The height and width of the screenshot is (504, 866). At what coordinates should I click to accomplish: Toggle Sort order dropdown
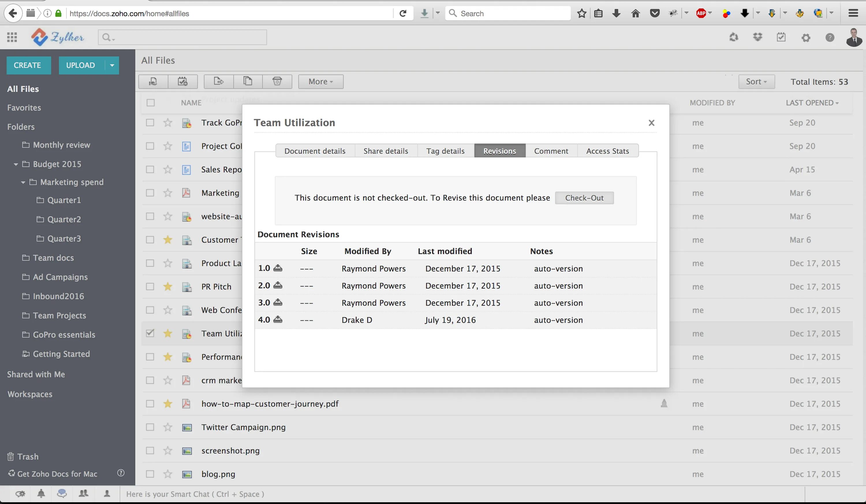point(756,81)
